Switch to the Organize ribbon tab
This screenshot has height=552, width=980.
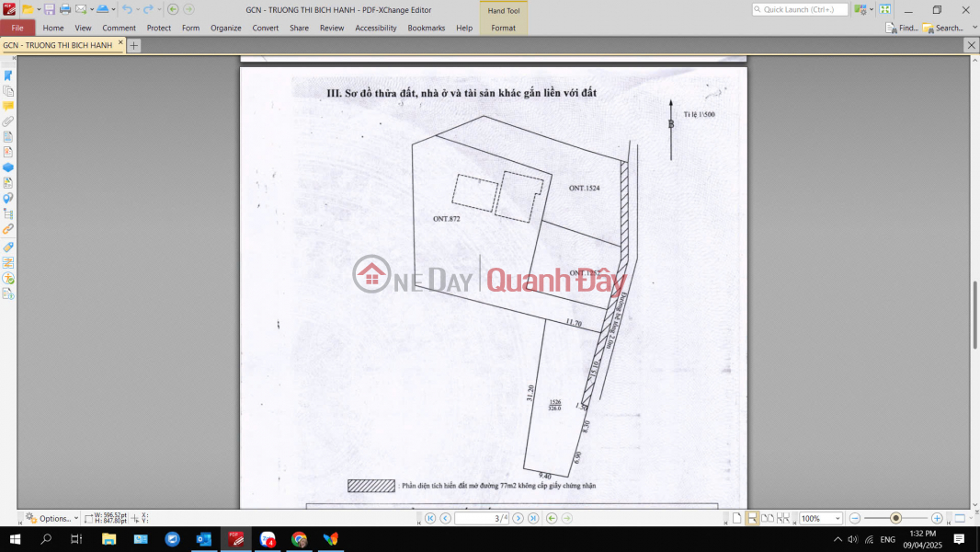225,28
